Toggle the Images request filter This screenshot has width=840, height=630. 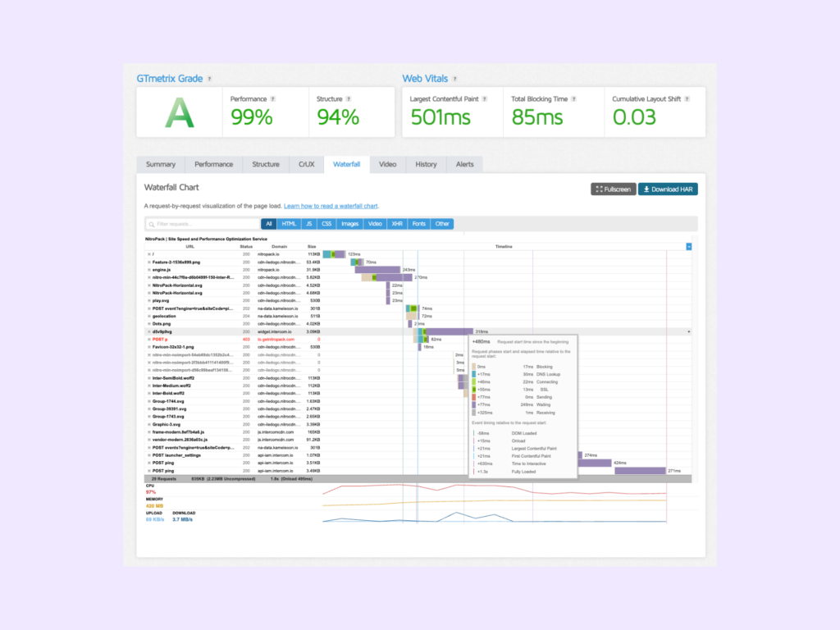pyautogui.click(x=349, y=224)
